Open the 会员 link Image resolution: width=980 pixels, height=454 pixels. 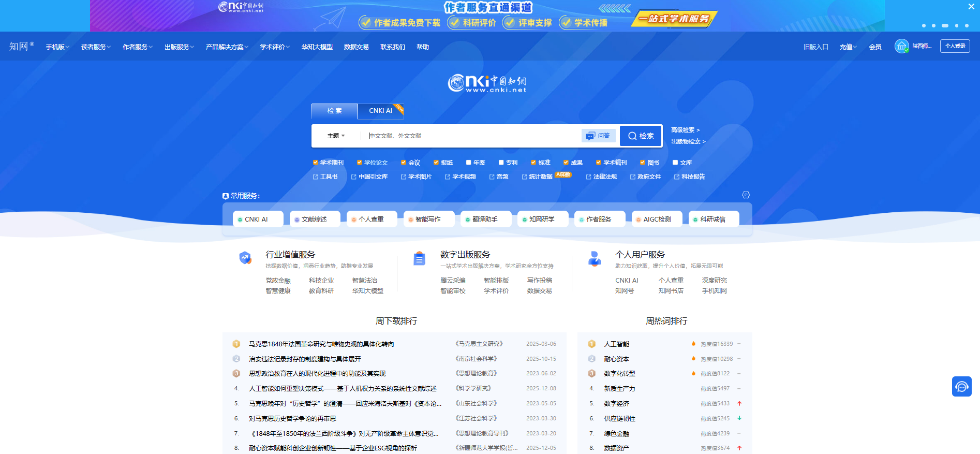[875, 47]
